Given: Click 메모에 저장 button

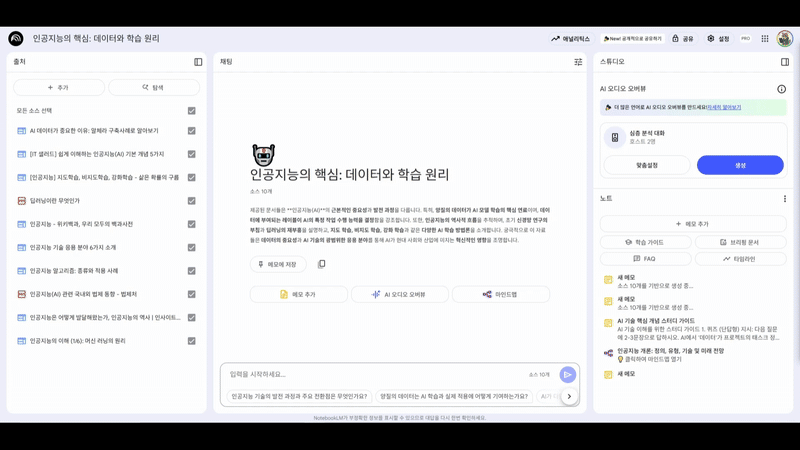Looking at the screenshot, I should tap(278, 264).
